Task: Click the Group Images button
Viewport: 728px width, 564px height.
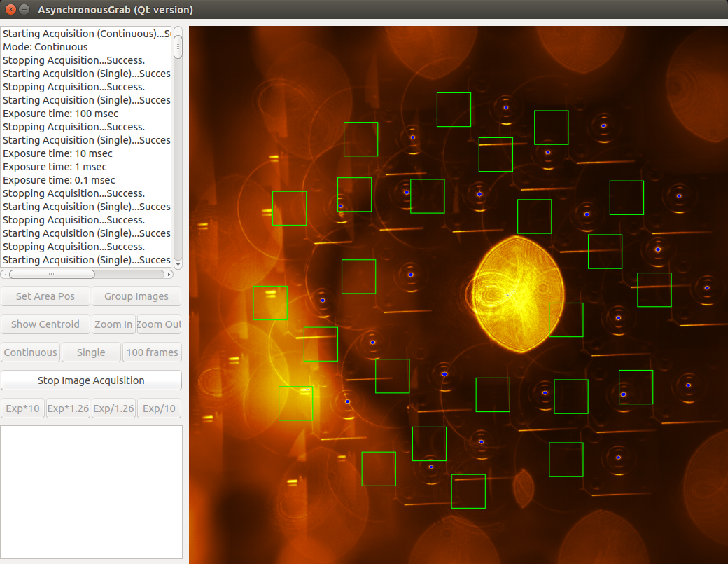Action: [136, 296]
